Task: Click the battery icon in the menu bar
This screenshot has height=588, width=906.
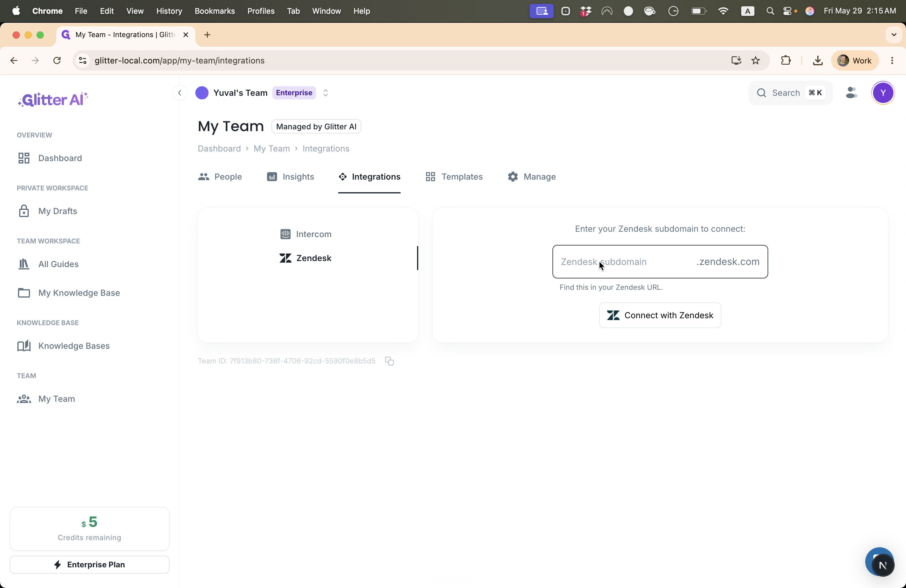Action: click(x=699, y=11)
